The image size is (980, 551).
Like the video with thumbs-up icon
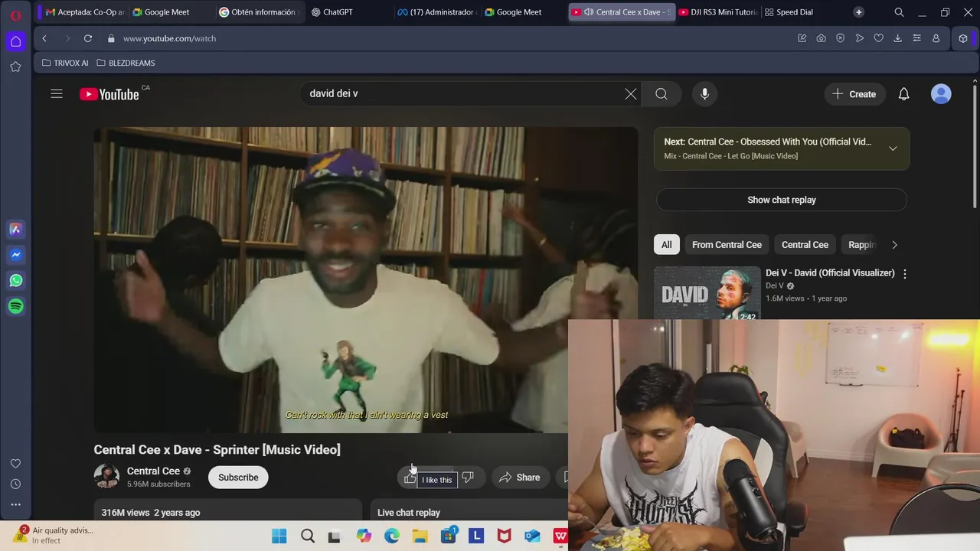[410, 478]
